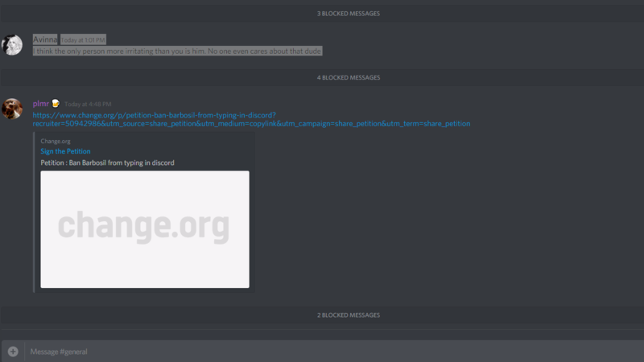Expand the 4 Blocked Messages bar

pos(322,77)
